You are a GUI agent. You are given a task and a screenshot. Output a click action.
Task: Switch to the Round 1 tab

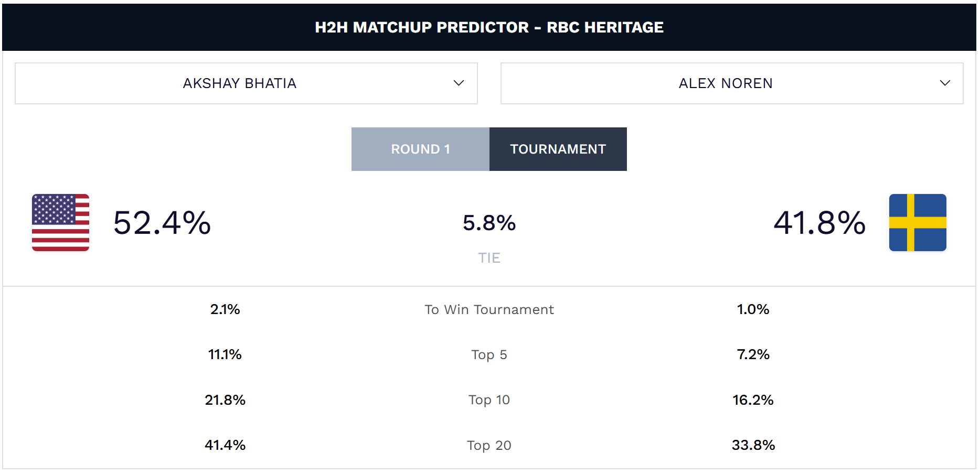click(x=420, y=149)
